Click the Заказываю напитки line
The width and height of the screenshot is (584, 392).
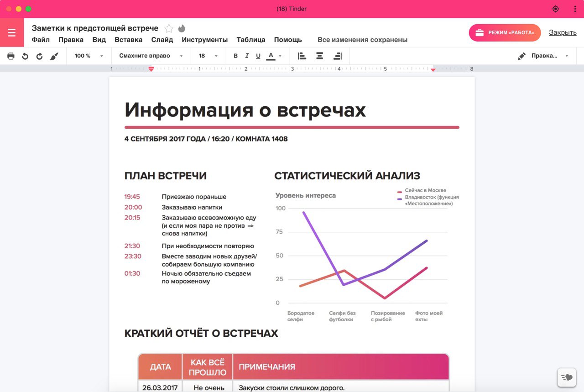point(192,207)
